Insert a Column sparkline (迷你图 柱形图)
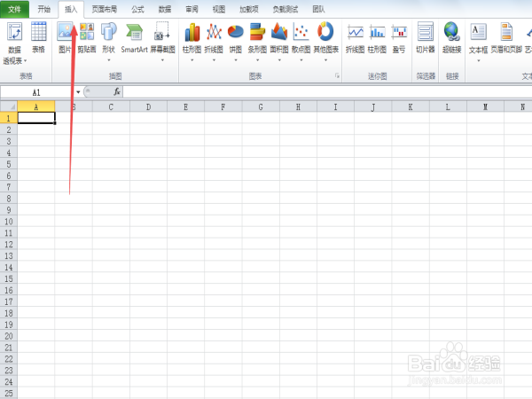 (377, 38)
